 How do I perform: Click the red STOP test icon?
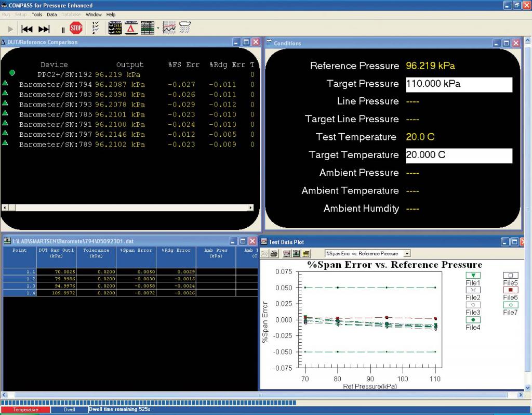[x=76, y=28]
